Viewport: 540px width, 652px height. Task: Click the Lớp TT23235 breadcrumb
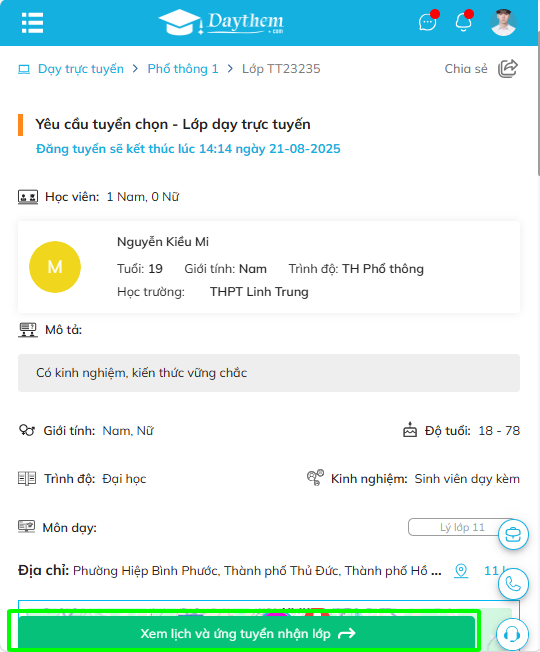click(x=281, y=69)
